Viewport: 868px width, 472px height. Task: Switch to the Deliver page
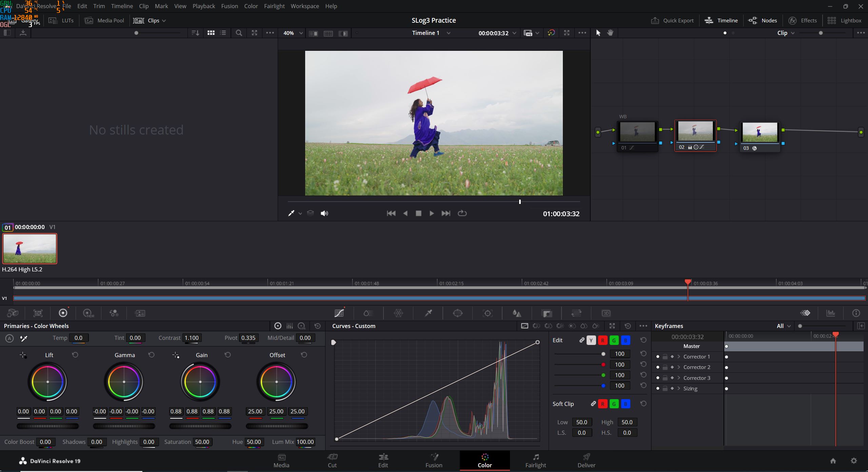[586, 461]
